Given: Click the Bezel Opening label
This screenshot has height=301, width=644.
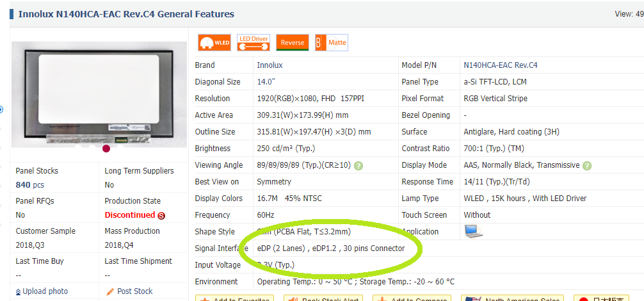Looking at the screenshot, I should point(426,115).
